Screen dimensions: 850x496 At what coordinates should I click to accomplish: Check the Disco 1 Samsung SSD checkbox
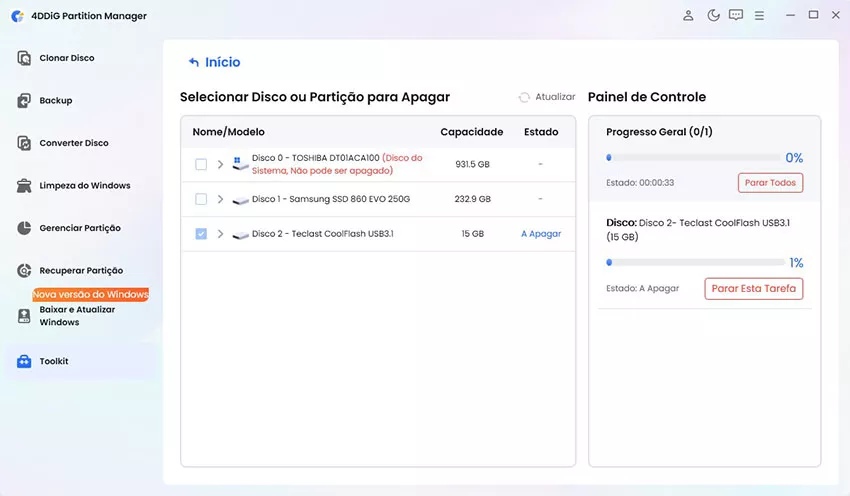click(201, 199)
